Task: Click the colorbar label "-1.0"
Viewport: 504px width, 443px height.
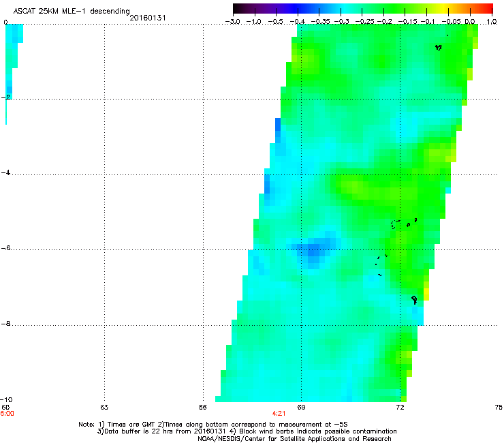Action: point(254,22)
